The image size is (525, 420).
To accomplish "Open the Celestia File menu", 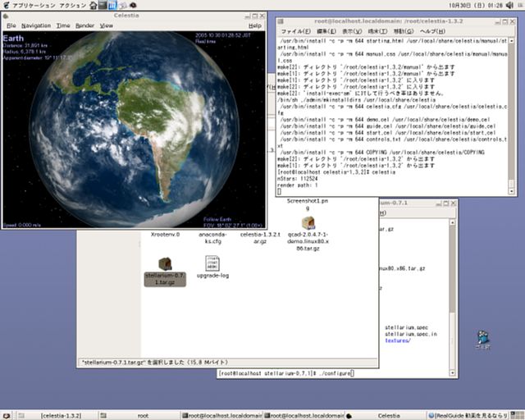I will point(11,25).
